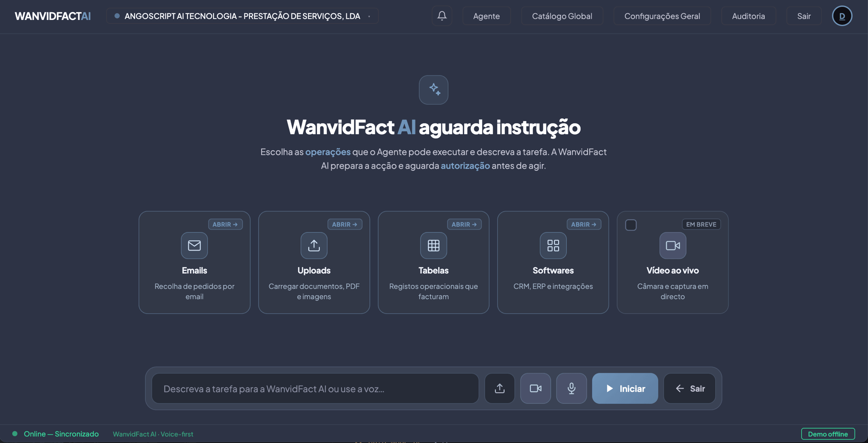Click the sparkle AI icon above the heading
Viewport: 868px width, 443px height.
(434, 90)
